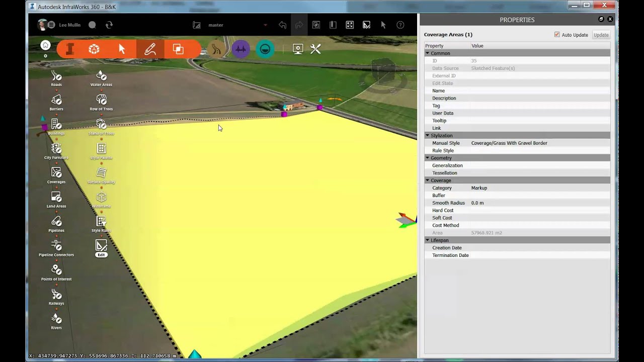The width and height of the screenshot is (644, 362).
Task: Toggle Wireframe view
Action: [101, 197]
